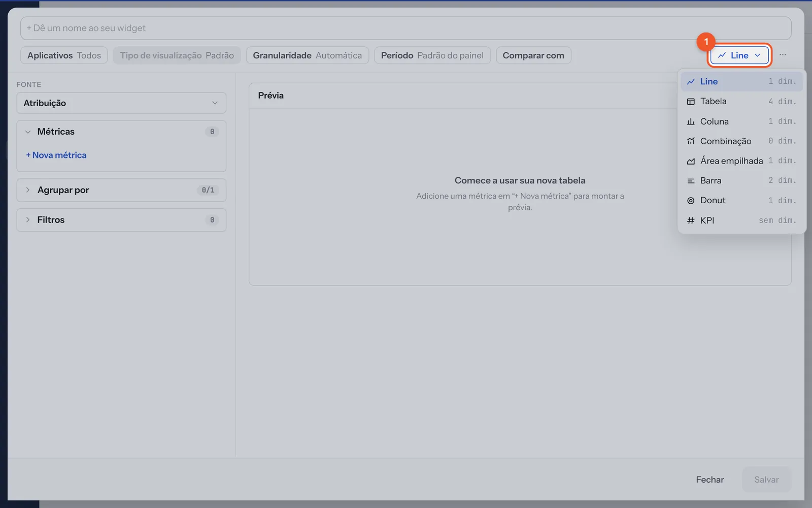Pick Área empilhada chart type
This screenshot has height=508, width=812.
click(741, 161)
